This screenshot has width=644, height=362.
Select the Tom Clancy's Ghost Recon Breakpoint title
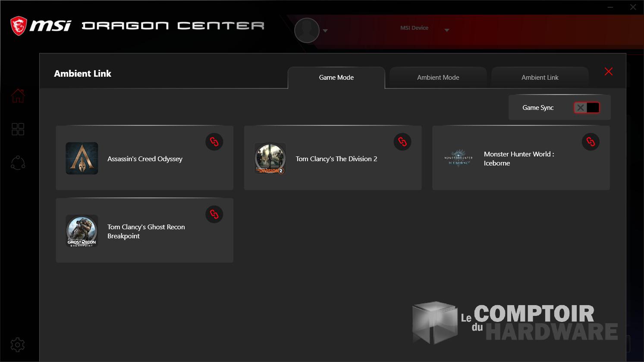click(x=146, y=231)
